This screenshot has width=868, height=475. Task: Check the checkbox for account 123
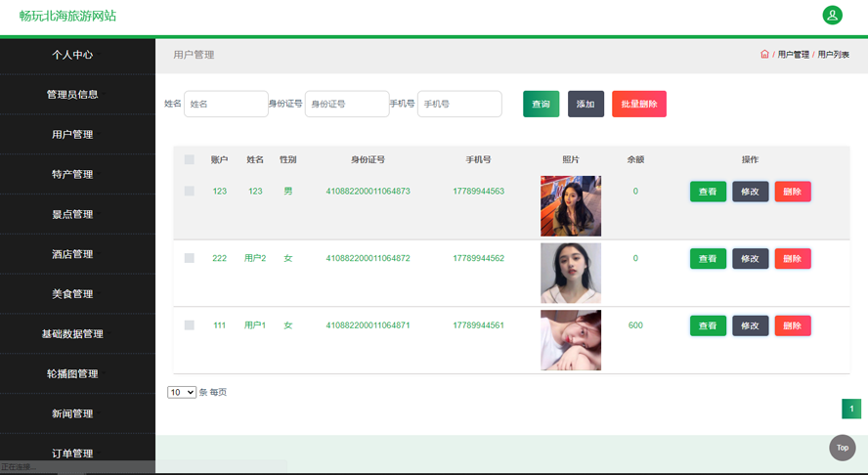click(190, 192)
